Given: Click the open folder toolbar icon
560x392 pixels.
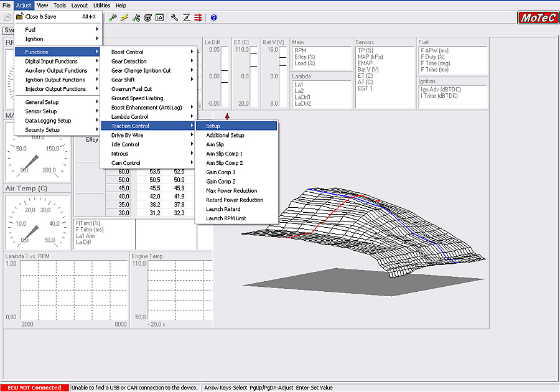Looking at the screenshot, I should [x=7, y=17].
